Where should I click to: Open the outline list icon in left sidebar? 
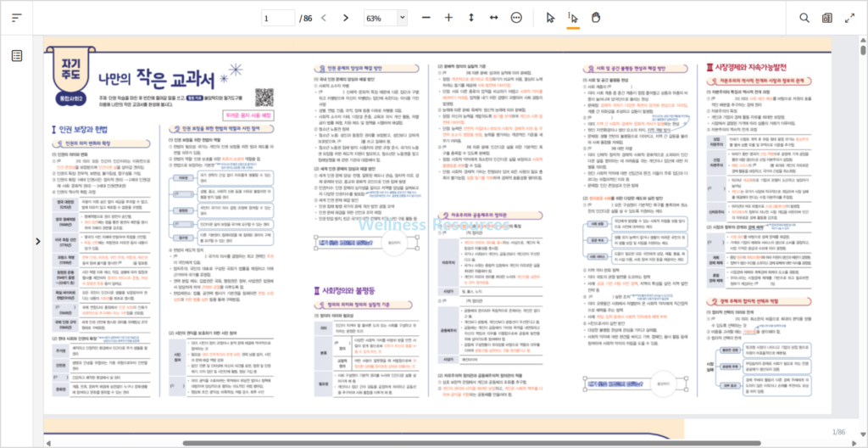pos(17,55)
